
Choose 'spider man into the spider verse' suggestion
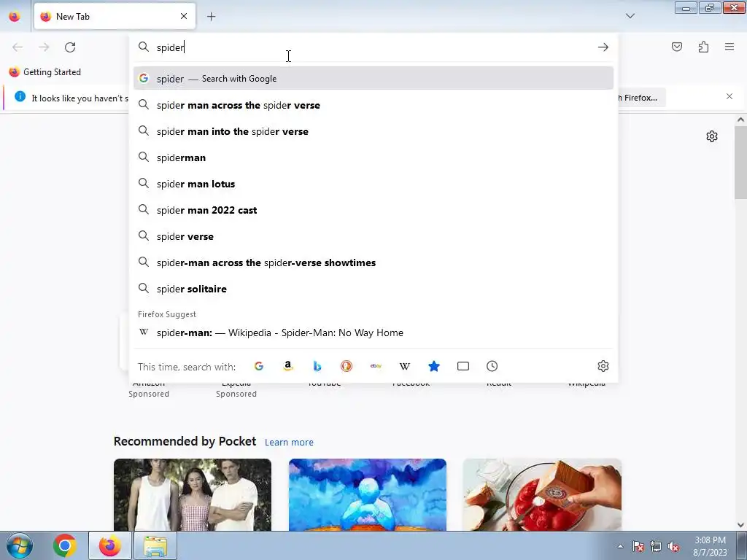point(373,131)
